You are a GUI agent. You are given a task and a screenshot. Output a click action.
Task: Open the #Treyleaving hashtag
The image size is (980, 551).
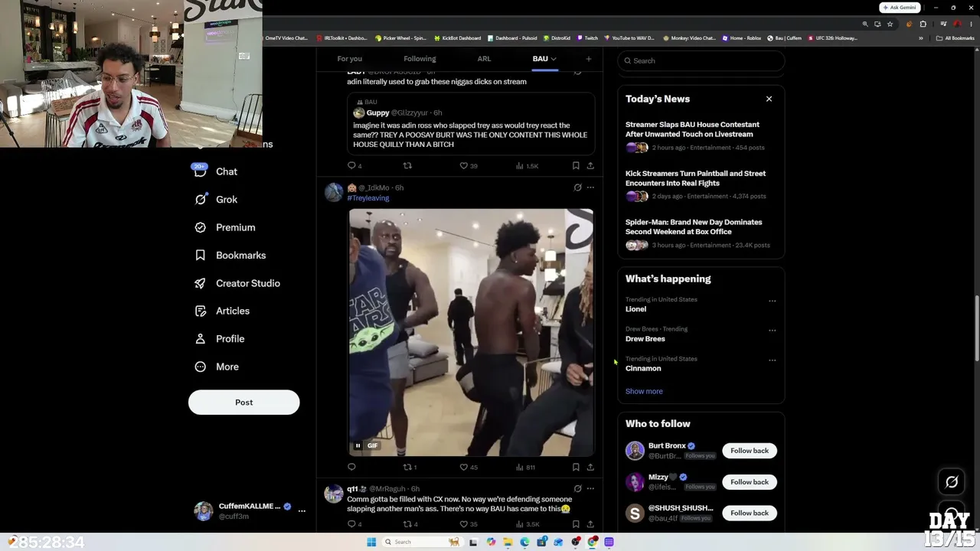368,198
